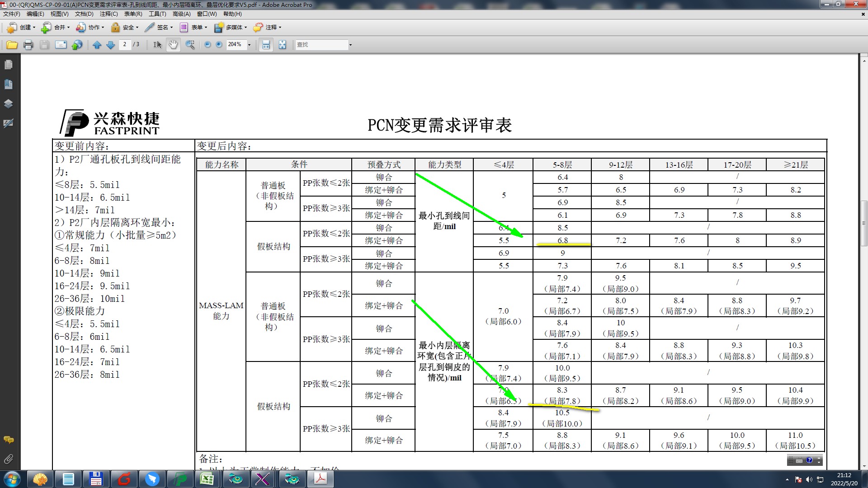This screenshot has height=488, width=868.
Task: Open the 签名 (Sign) pen menu
Action: 159,28
